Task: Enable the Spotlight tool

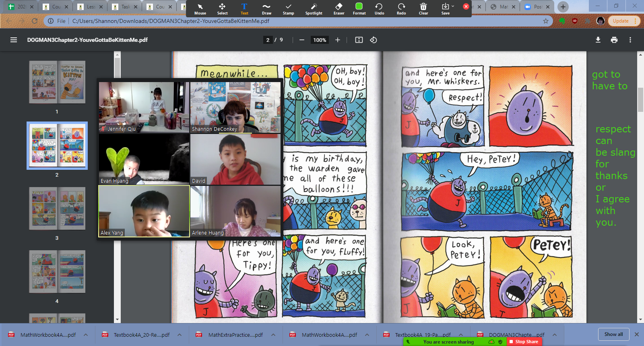Action: [314, 9]
